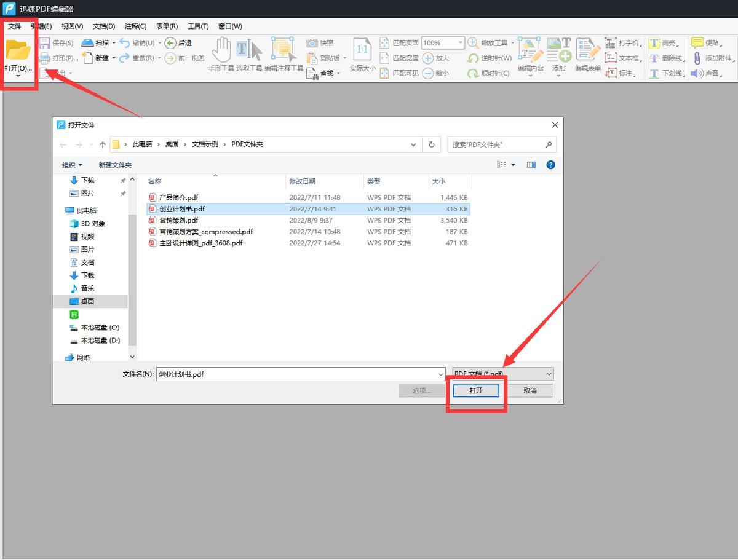This screenshot has height=560, width=738.
Task: Select the 选取工具 text selection tool
Action: pos(249,50)
